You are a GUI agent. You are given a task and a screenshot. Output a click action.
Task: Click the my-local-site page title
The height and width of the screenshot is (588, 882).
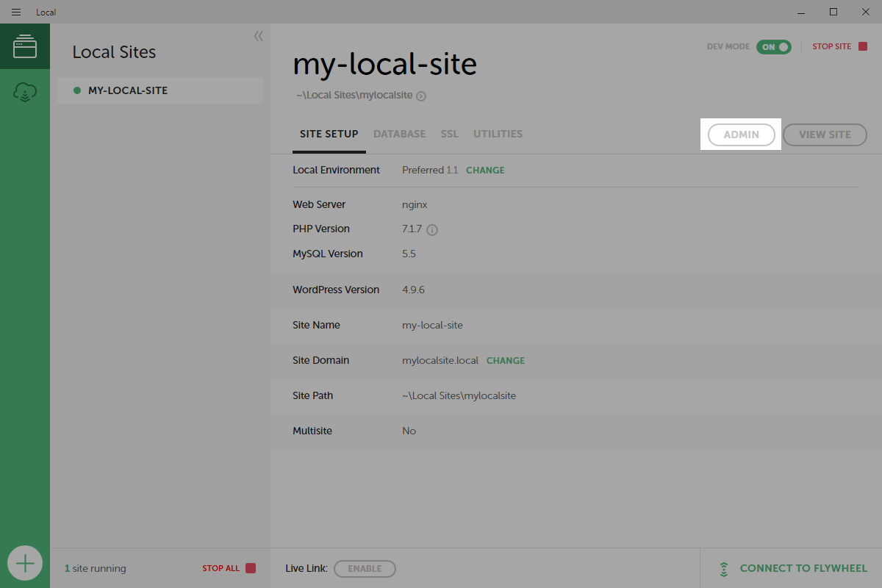coord(385,65)
